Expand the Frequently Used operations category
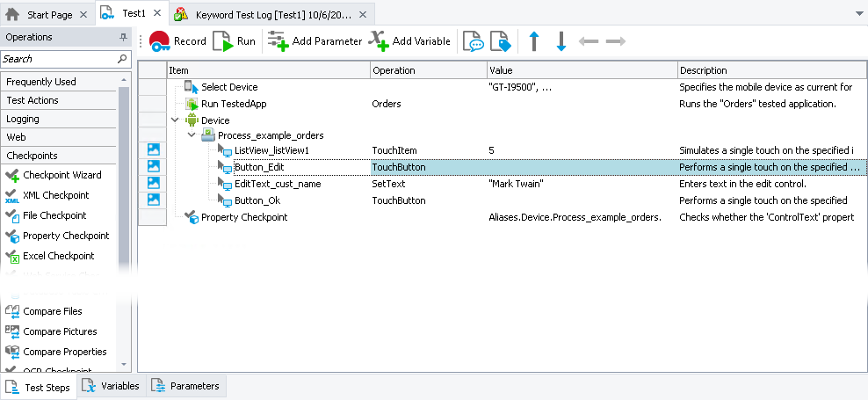The height and width of the screenshot is (400, 868). click(59, 82)
